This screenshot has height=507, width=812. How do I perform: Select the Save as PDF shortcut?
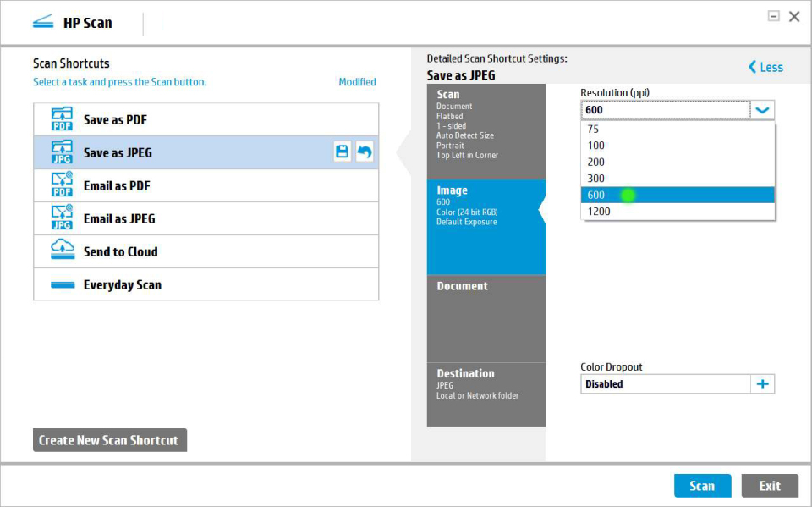pos(206,119)
